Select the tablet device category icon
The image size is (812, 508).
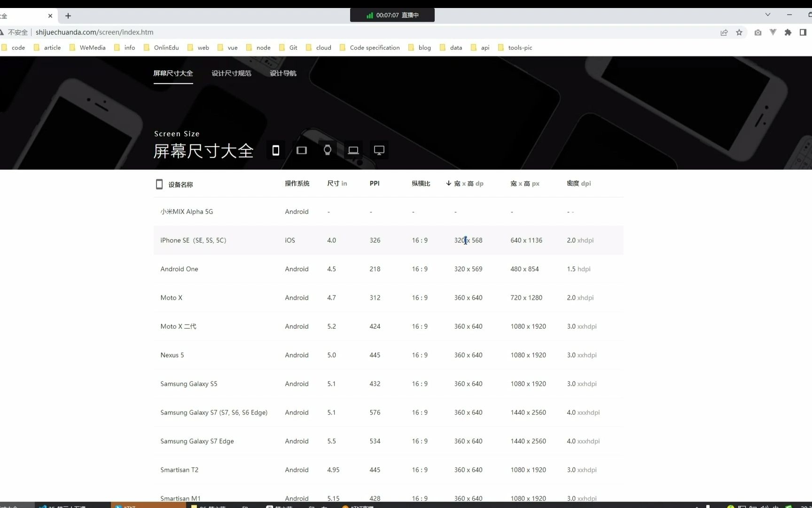point(302,150)
